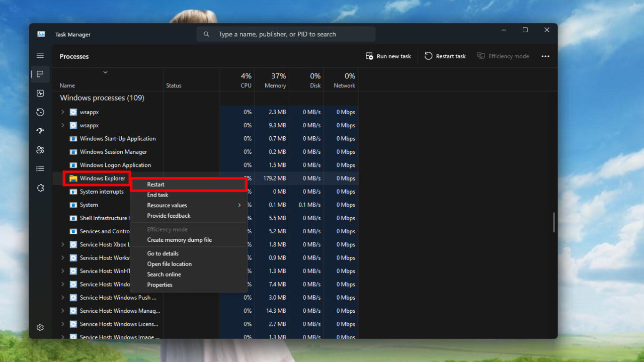
Task: Switch to Details via its sidebar icon
Action: pyautogui.click(x=40, y=168)
